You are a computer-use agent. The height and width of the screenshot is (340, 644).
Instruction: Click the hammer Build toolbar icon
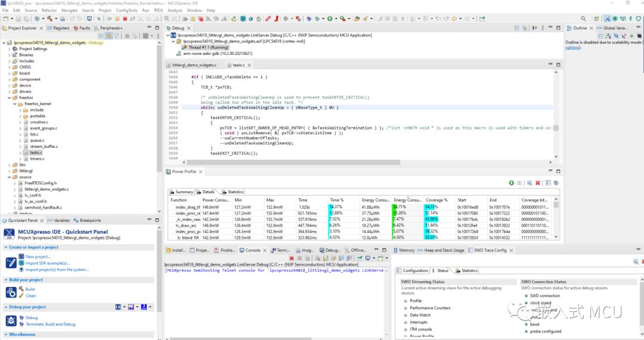49,18
